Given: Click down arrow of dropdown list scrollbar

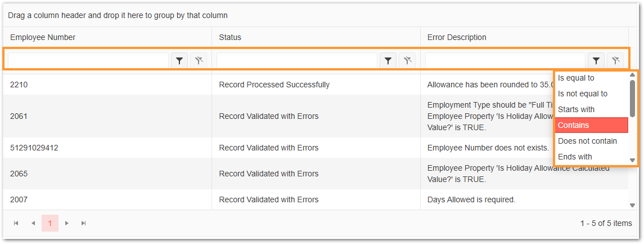Looking at the screenshot, I should 633,161.
